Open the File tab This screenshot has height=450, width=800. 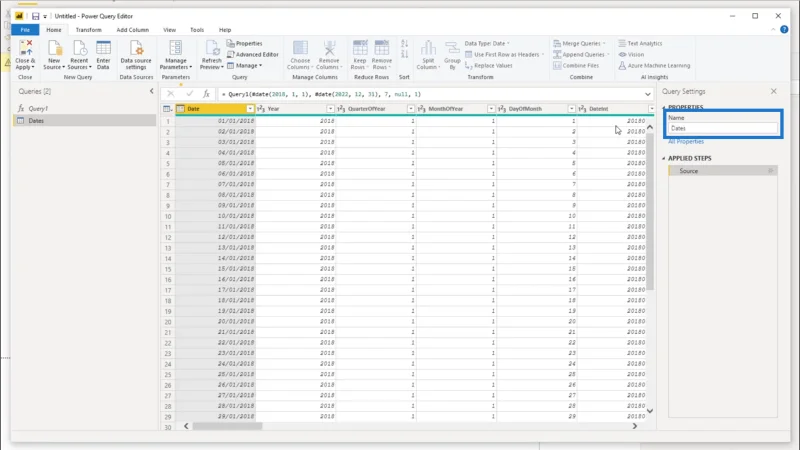[x=25, y=30]
